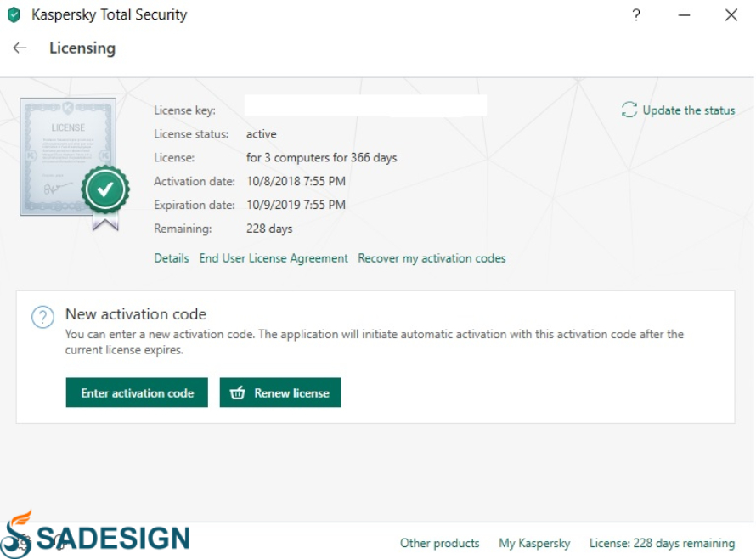Close the Kaspersky Total Security window
The image size is (756, 559).
click(731, 15)
